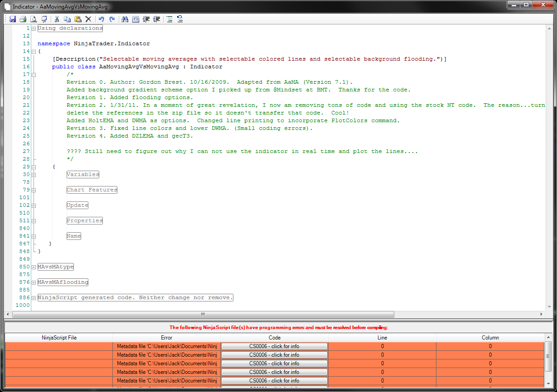Expand the Update region
The image size is (557, 392).
34,206
